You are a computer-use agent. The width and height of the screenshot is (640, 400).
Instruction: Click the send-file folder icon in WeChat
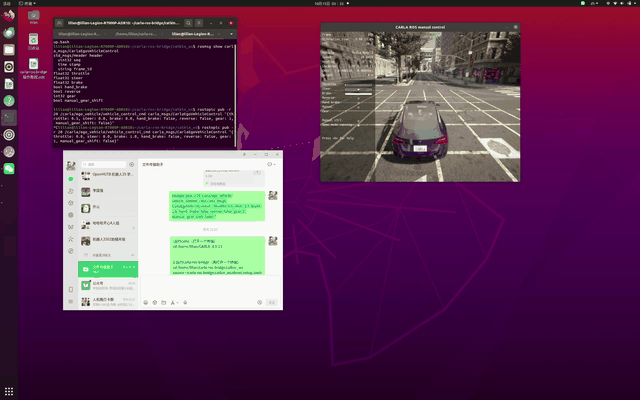click(163, 302)
